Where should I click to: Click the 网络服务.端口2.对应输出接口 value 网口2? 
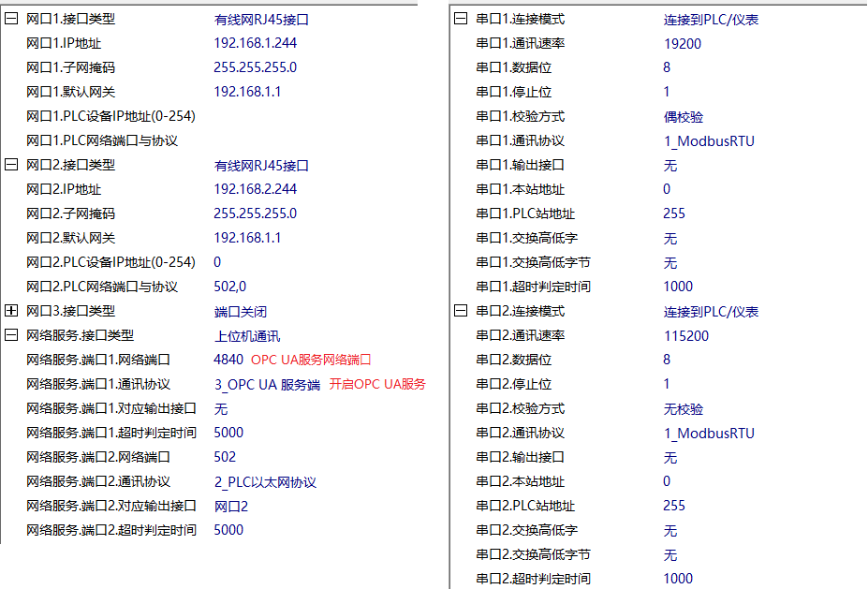click(231, 507)
